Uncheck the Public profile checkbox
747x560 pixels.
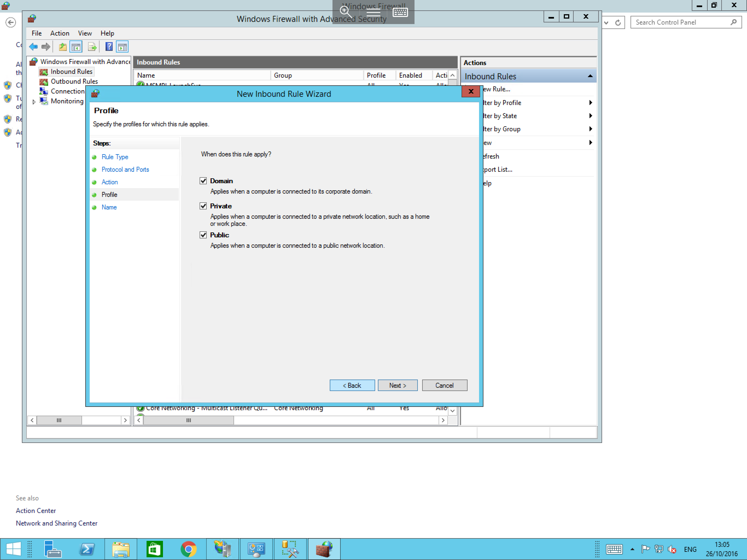pyautogui.click(x=203, y=235)
